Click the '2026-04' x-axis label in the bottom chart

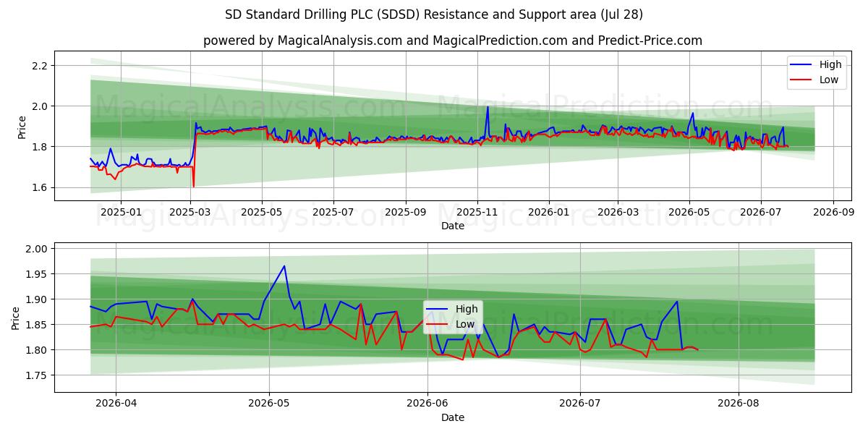point(116,404)
